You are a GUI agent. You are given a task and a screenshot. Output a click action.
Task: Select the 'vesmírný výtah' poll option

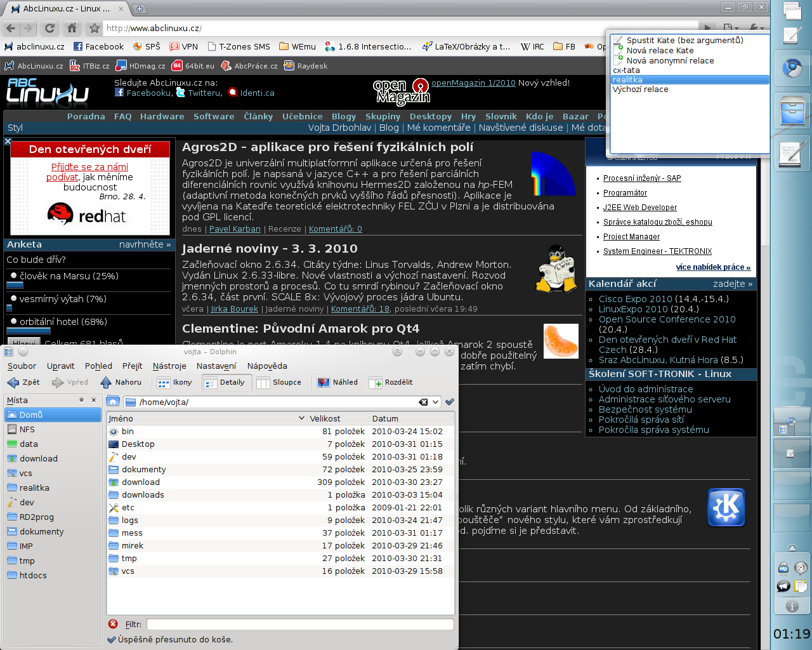pyautogui.click(x=13, y=298)
